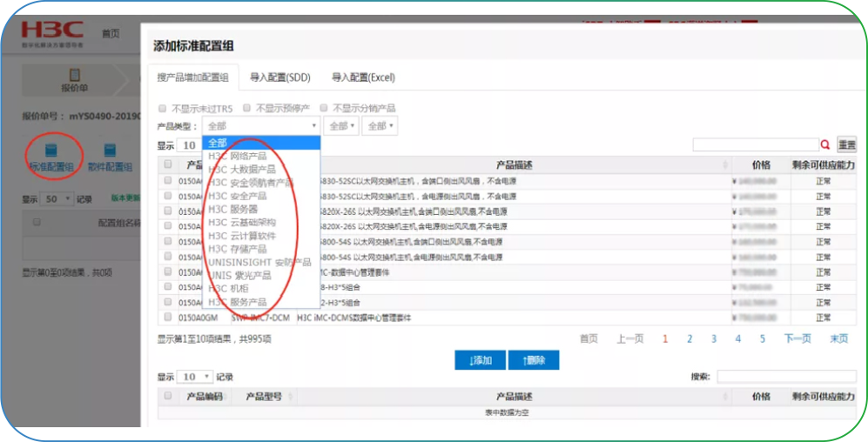Choose H3C 安全领航者产品 option
This screenshot has width=868, height=442.
261,183
